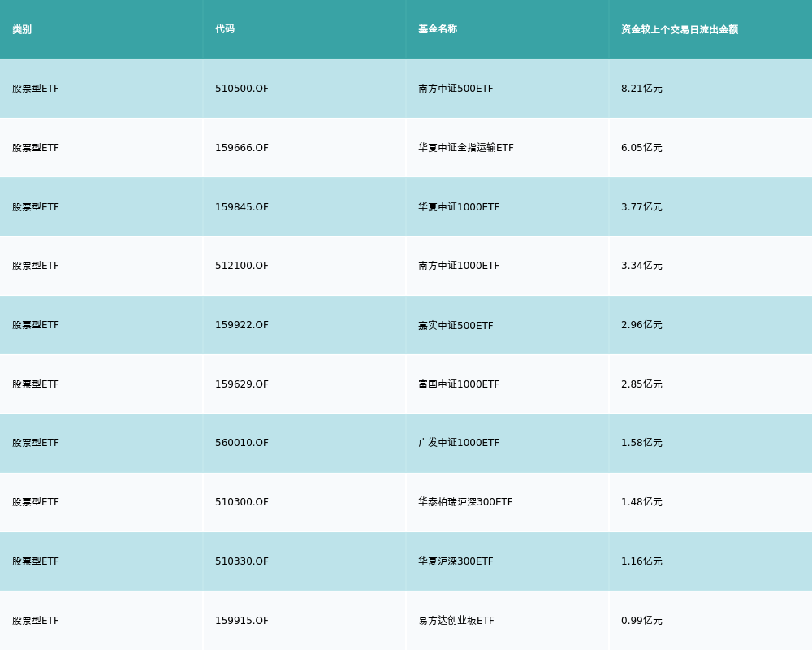This screenshot has width=812, height=650.
Task: Click the 代码 column header
Action: (225, 29)
